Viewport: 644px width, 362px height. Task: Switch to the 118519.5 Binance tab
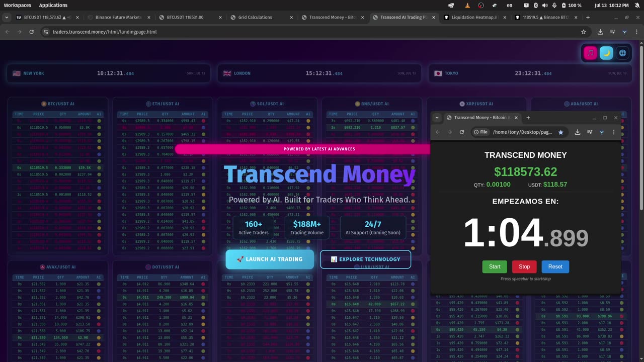(546, 17)
